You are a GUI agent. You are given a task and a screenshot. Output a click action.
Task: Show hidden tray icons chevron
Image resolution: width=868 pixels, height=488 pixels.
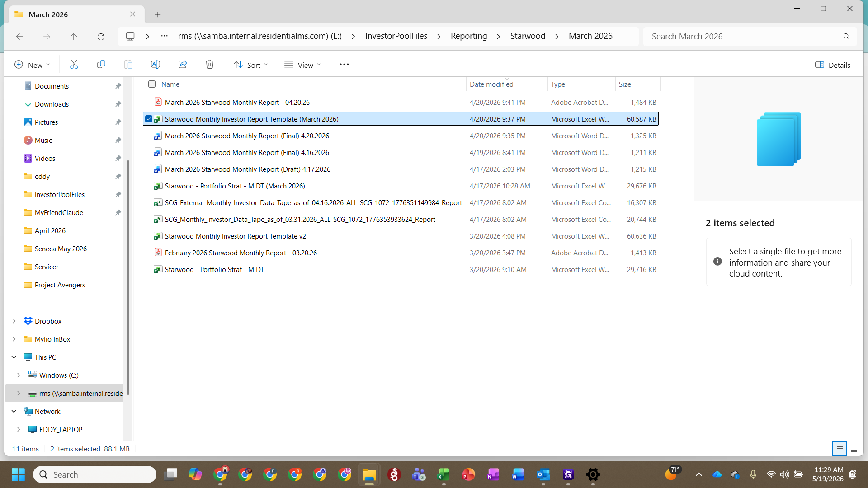698,474
